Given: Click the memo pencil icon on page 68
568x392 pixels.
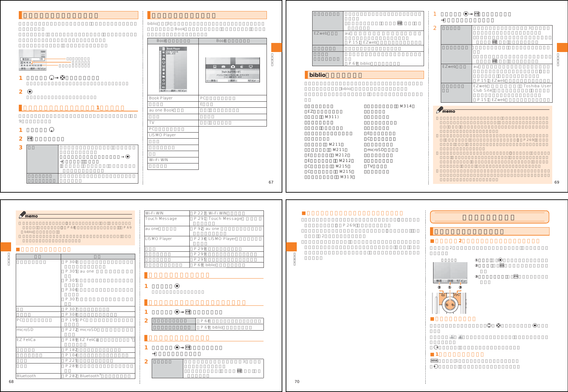Looking at the screenshot, I should tap(22, 214).
